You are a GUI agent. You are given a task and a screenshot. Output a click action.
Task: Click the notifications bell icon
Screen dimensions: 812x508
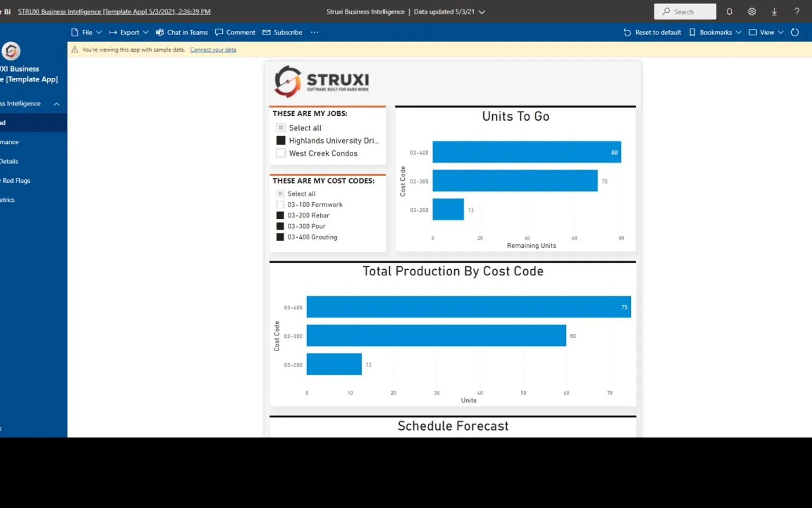(x=729, y=12)
